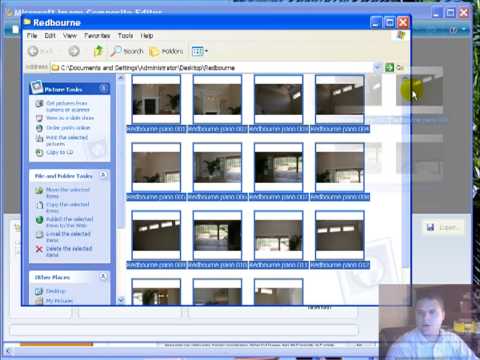The image size is (480, 360).
Task: Select thumbnail Redbourne pano 007
Action: [x=279, y=167]
